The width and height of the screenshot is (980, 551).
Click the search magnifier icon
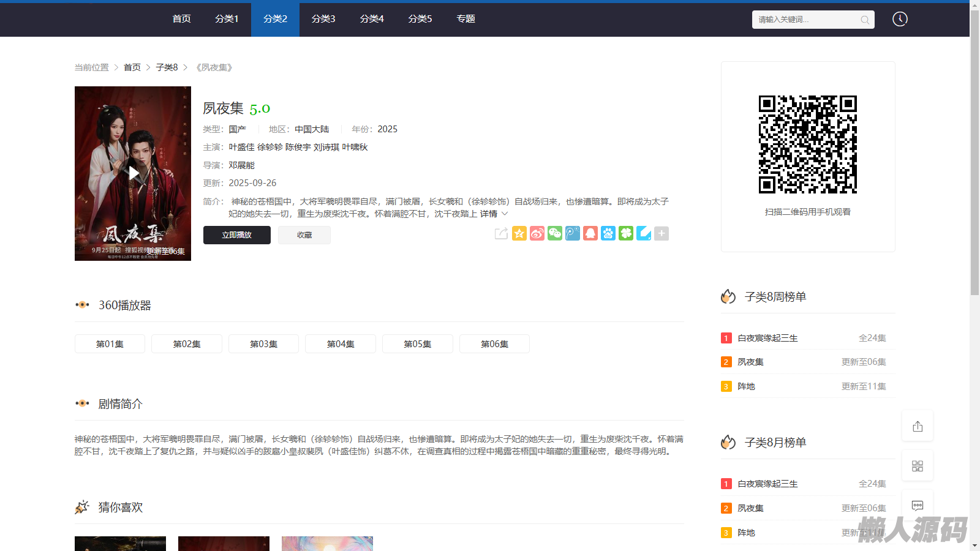[865, 20]
